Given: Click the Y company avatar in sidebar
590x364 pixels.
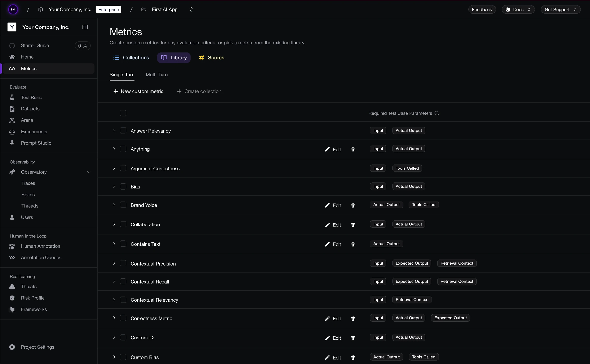Looking at the screenshot, I should point(12,27).
